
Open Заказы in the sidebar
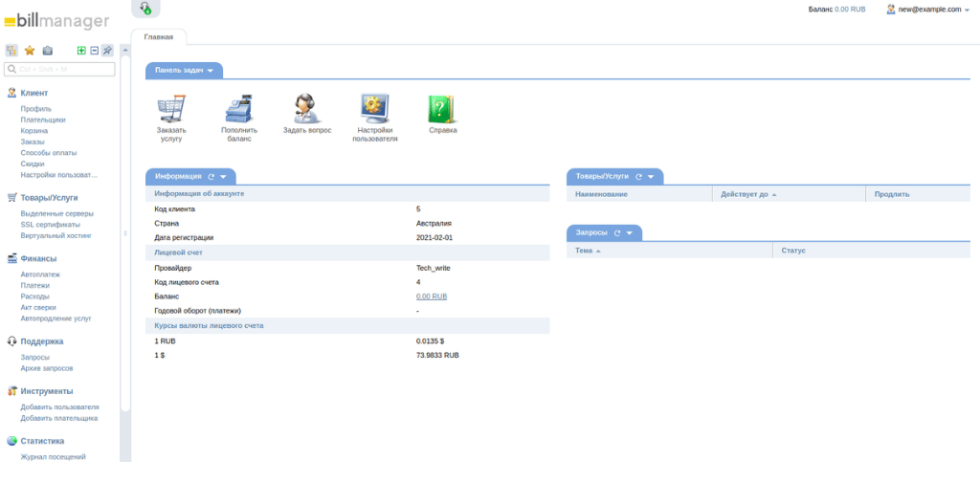[33, 142]
